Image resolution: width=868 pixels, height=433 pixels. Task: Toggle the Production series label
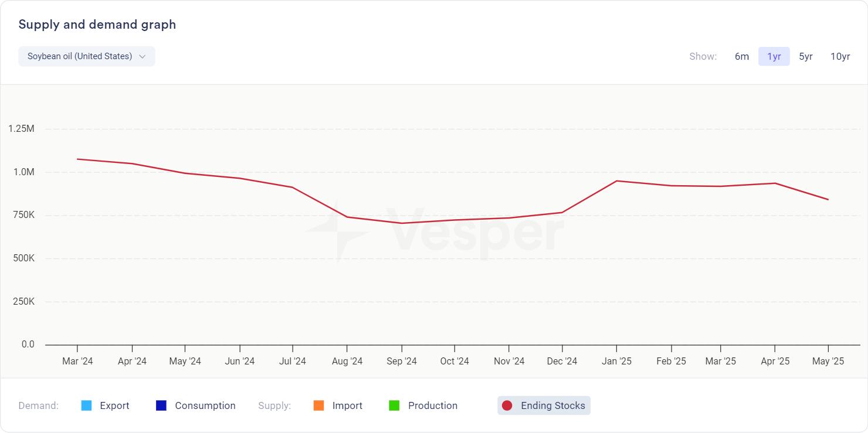point(433,405)
